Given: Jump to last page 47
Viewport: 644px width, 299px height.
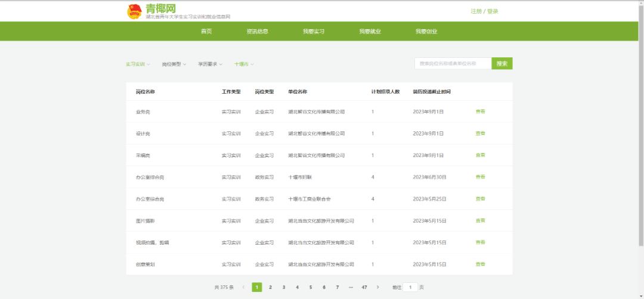Looking at the screenshot, I should point(364,287).
